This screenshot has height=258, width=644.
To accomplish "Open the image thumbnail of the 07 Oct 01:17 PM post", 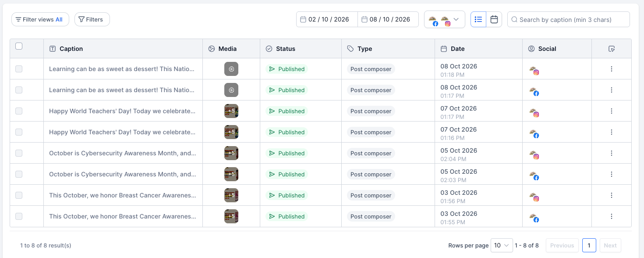I will 231,111.
